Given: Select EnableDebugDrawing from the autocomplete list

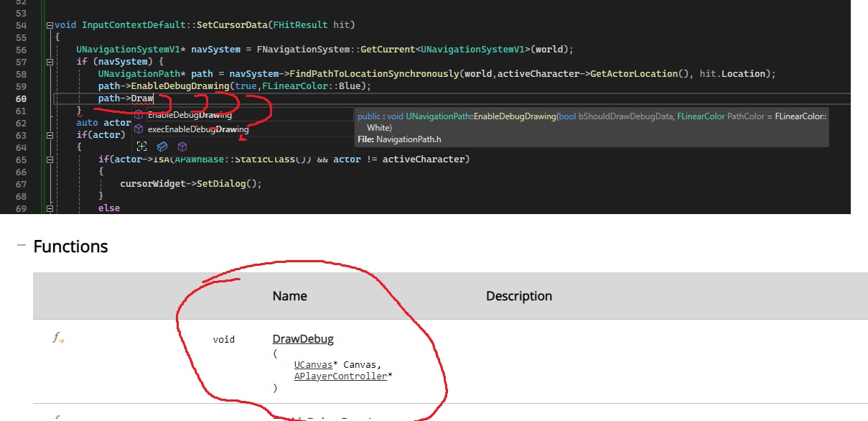Looking at the screenshot, I should coord(190,115).
